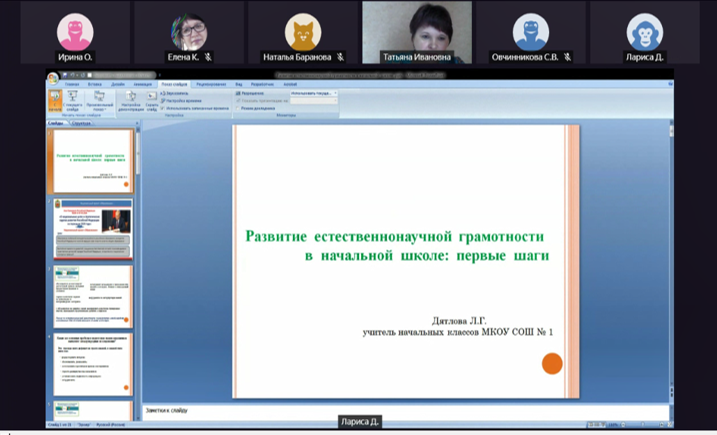Toggle the show presentation on checkbox
717x435 pixels.
pyautogui.click(x=237, y=100)
